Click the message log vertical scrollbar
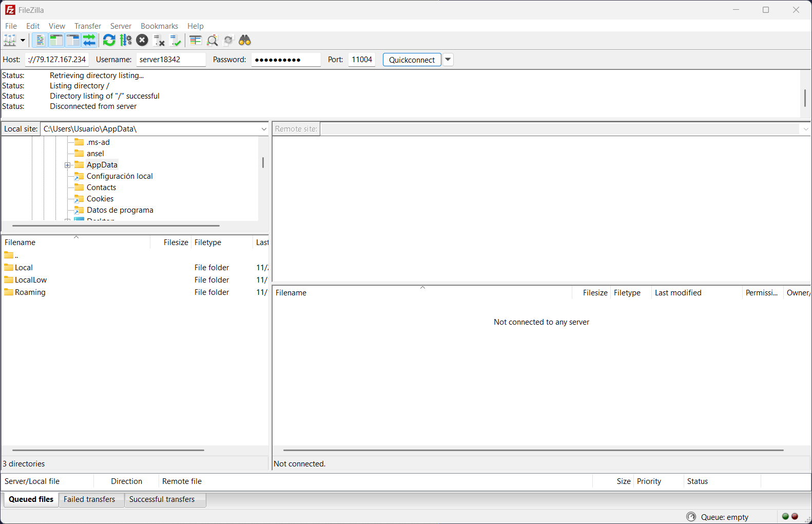The width and height of the screenshot is (812, 524). point(805,98)
